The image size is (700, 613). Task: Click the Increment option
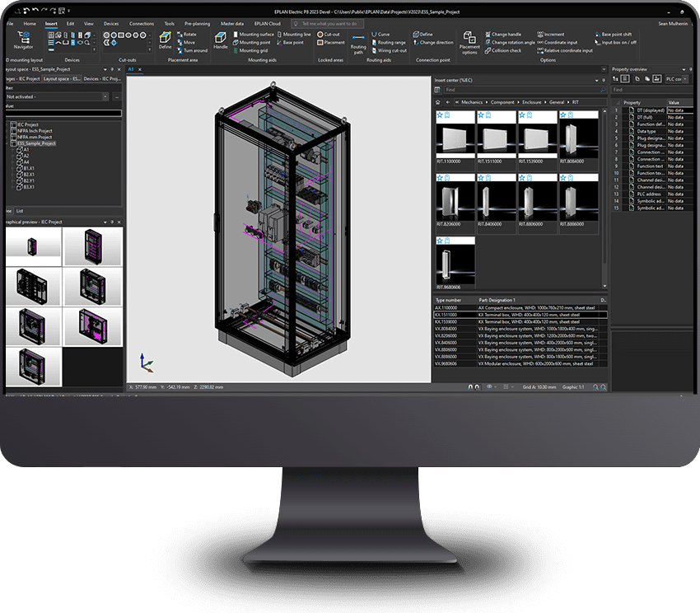pyautogui.click(x=551, y=35)
